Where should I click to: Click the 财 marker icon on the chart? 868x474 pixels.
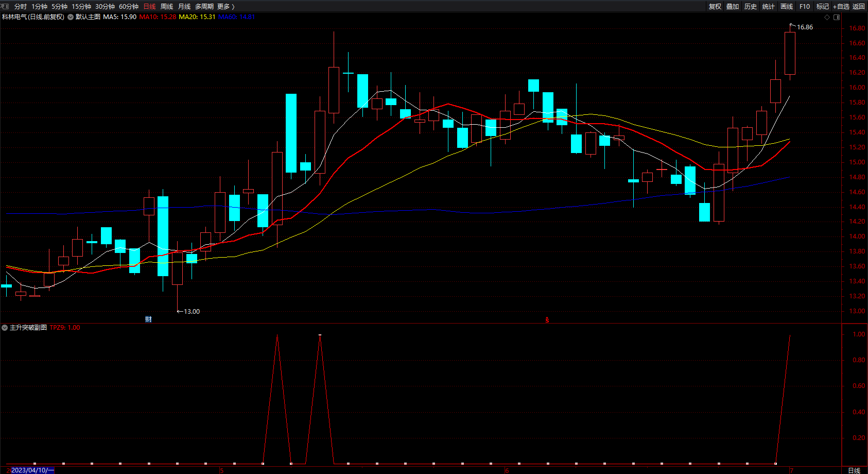(x=148, y=319)
